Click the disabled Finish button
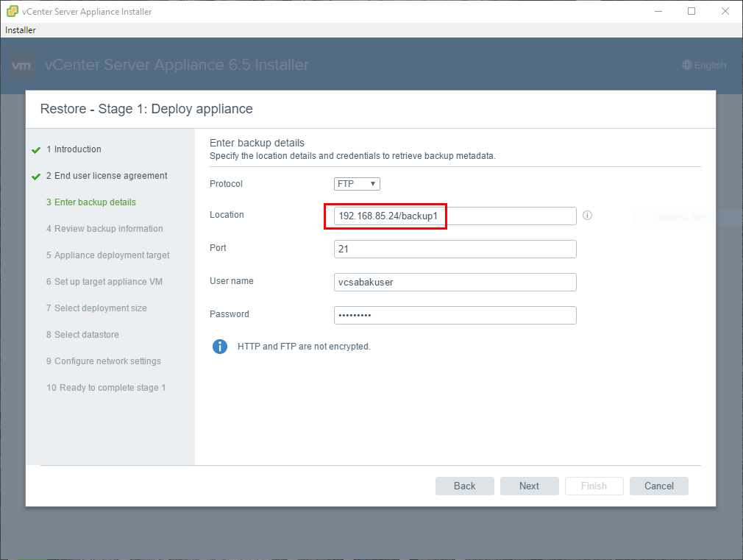 (594, 486)
